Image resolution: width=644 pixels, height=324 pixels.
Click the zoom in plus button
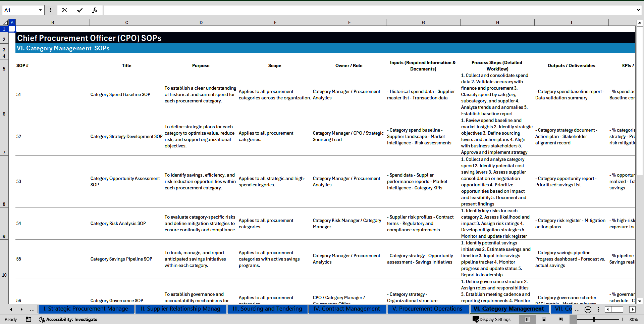pyautogui.click(x=622, y=319)
